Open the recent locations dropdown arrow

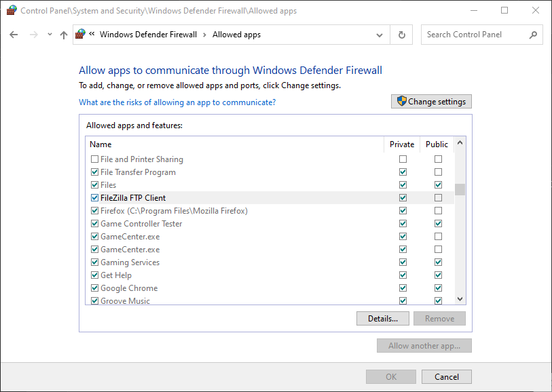coord(50,35)
